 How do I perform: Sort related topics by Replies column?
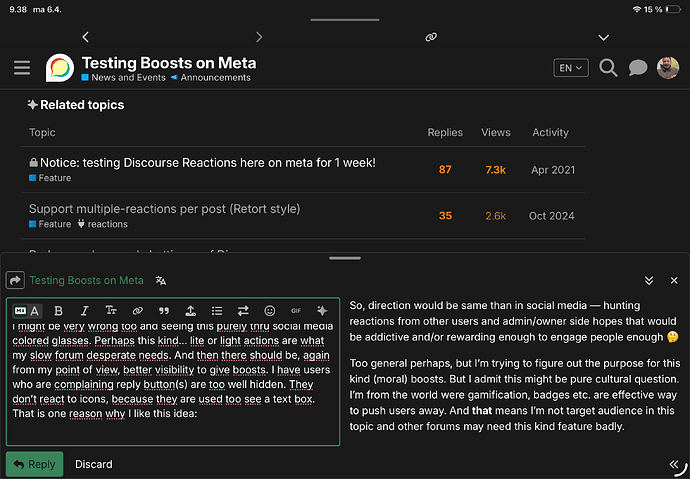(445, 132)
